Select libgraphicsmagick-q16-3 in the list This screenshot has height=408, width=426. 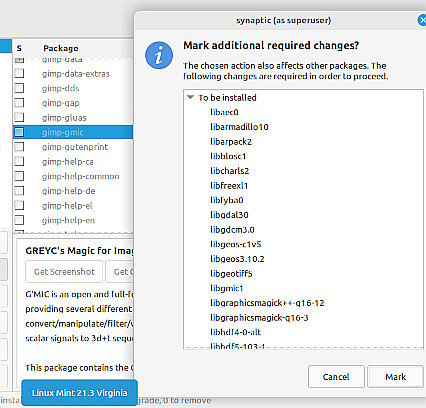coord(259,317)
